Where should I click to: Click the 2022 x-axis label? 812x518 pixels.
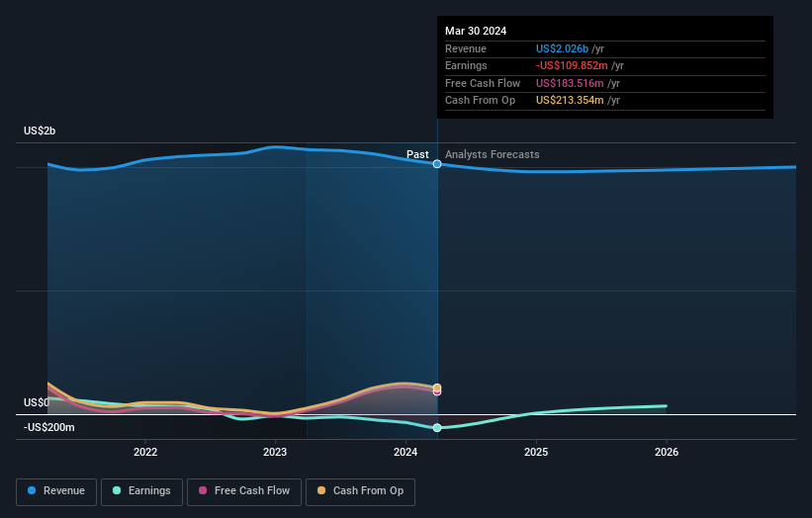(x=145, y=453)
